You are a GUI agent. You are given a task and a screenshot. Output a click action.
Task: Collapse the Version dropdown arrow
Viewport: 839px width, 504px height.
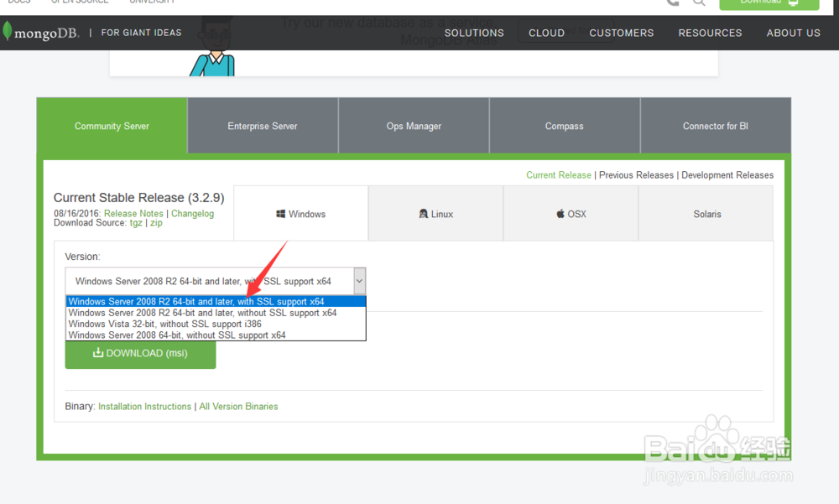[360, 281]
